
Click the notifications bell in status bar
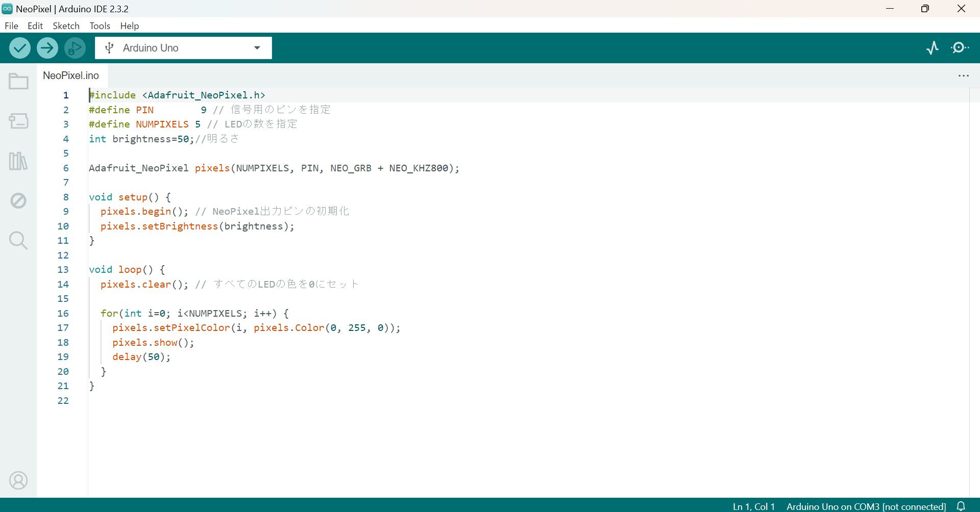(x=961, y=506)
